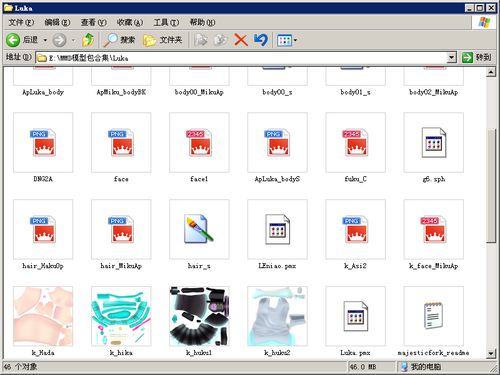500x375 pixels.
Task: Open the 工具(T) menu
Action: 166,22
